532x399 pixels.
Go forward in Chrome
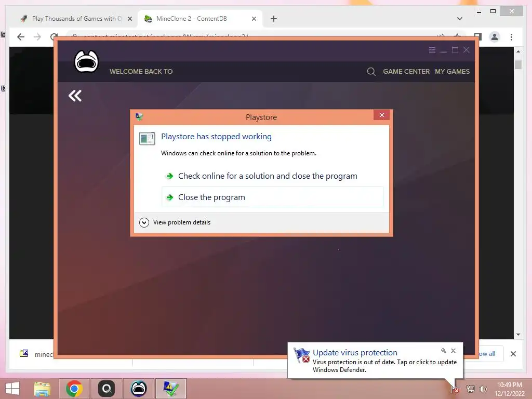point(37,37)
